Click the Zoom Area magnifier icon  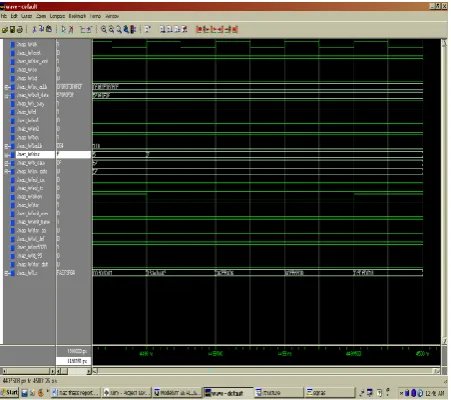click(x=119, y=30)
